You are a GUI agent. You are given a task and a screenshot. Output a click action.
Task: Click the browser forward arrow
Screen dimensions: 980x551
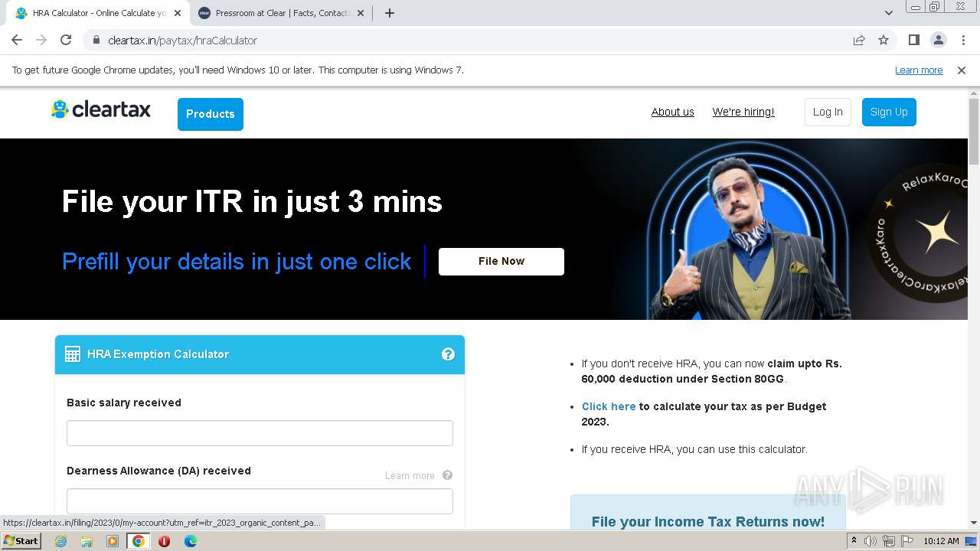41,40
